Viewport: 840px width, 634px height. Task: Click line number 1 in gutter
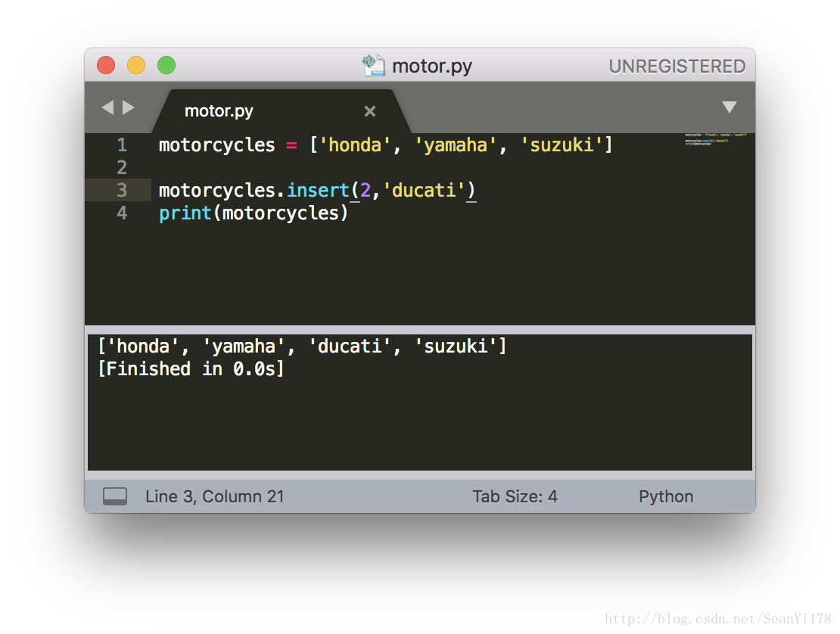pos(122,145)
